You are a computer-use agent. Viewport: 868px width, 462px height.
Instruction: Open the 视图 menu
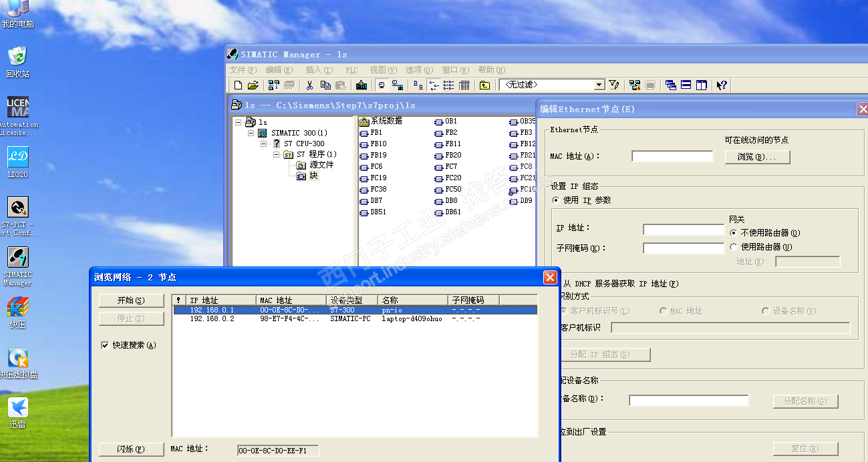coord(384,70)
